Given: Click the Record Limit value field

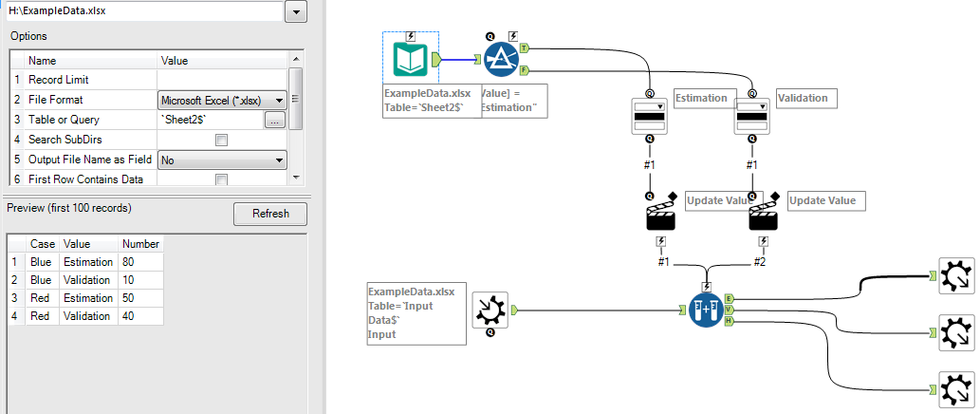Looking at the screenshot, I should 222,80.
